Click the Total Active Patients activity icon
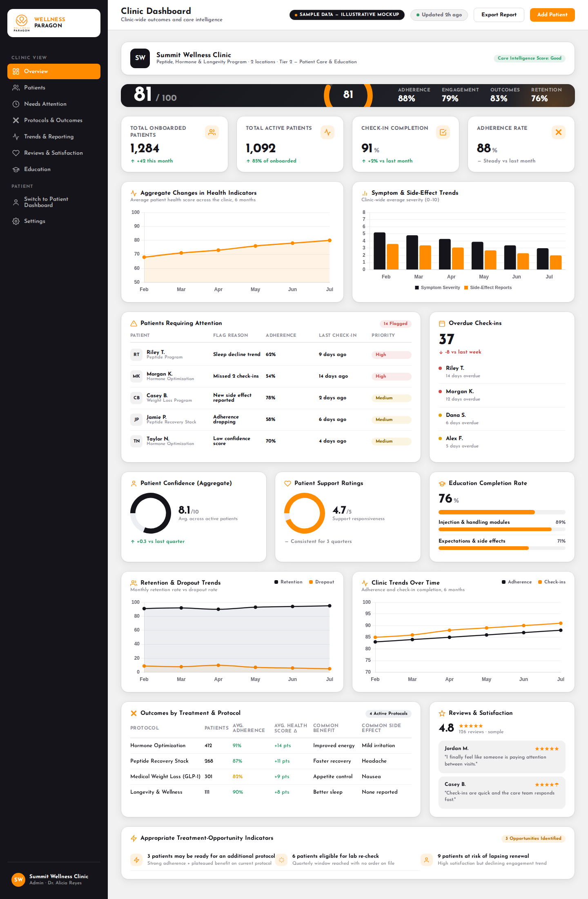 click(327, 132)
